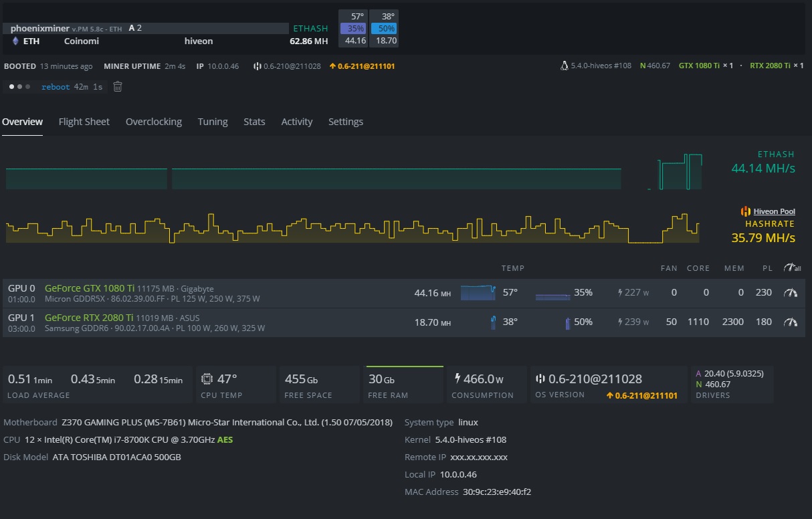Click the upgrade link in OS VERSION card
The width and height of the screenshot is (812, 519).
pyautogui.click(x=641, y=395)
